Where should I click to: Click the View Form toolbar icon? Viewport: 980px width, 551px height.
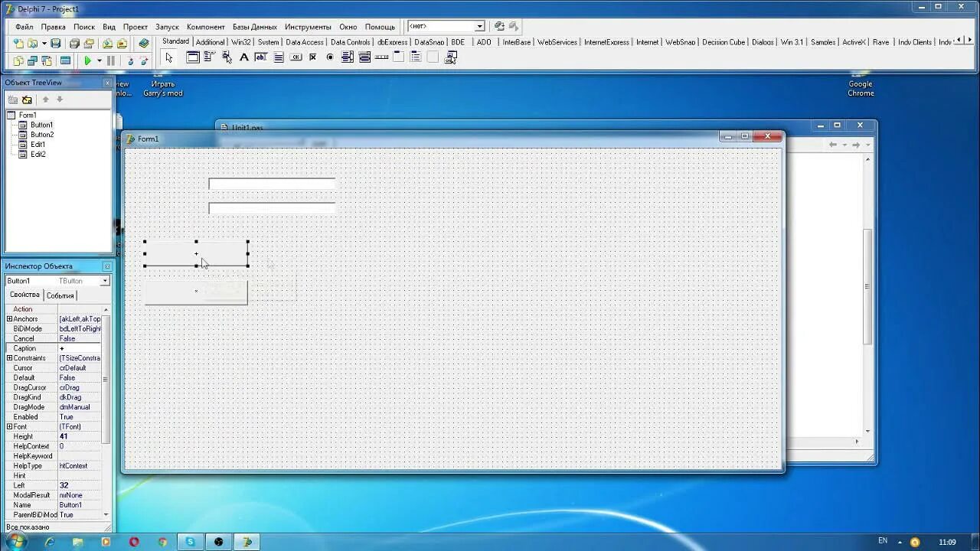[33, 60]
